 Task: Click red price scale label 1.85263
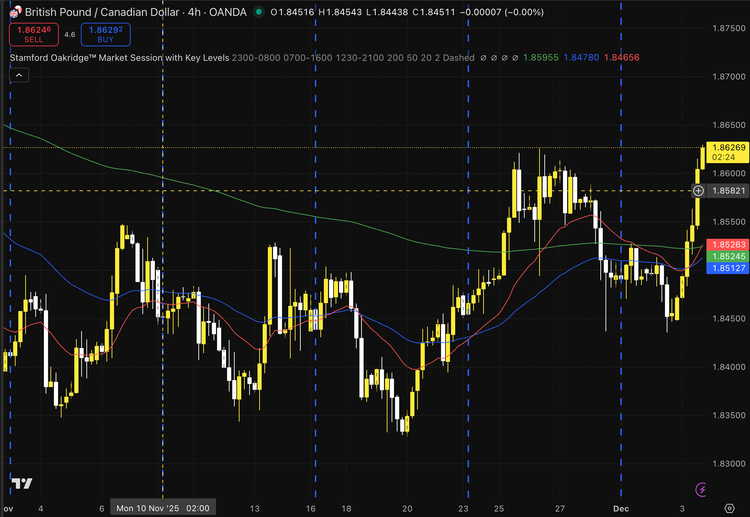click(726, 244)
